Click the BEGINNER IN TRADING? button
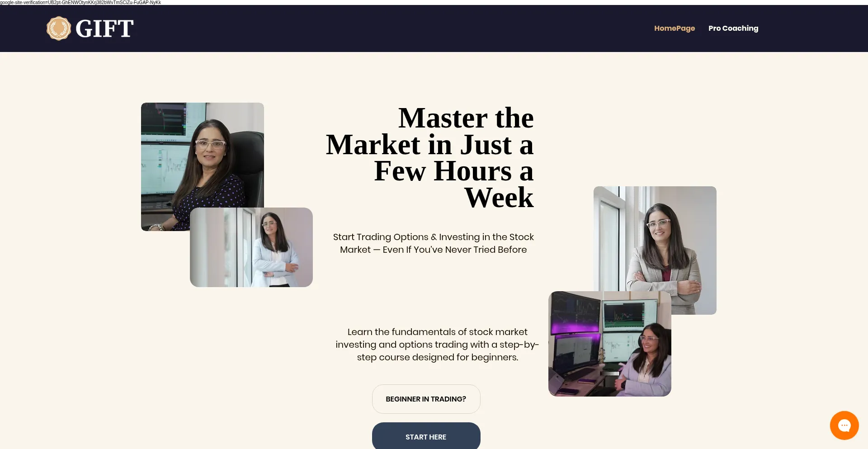868x449 pixels. click(426, 399)
